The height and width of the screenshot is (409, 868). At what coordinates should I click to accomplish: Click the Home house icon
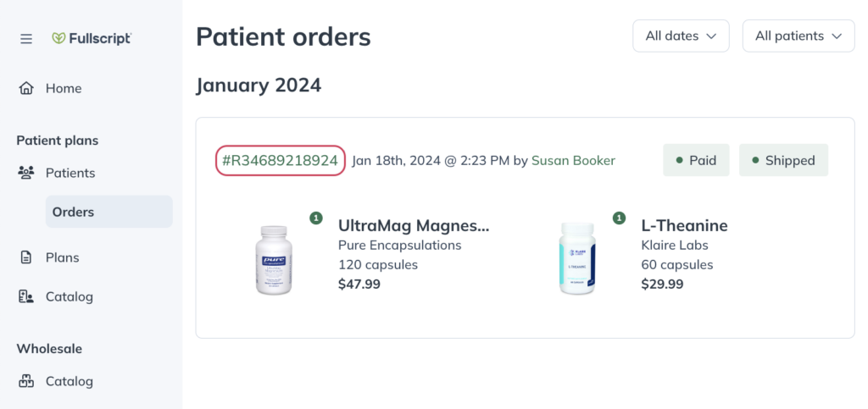(x=26, y=88)
